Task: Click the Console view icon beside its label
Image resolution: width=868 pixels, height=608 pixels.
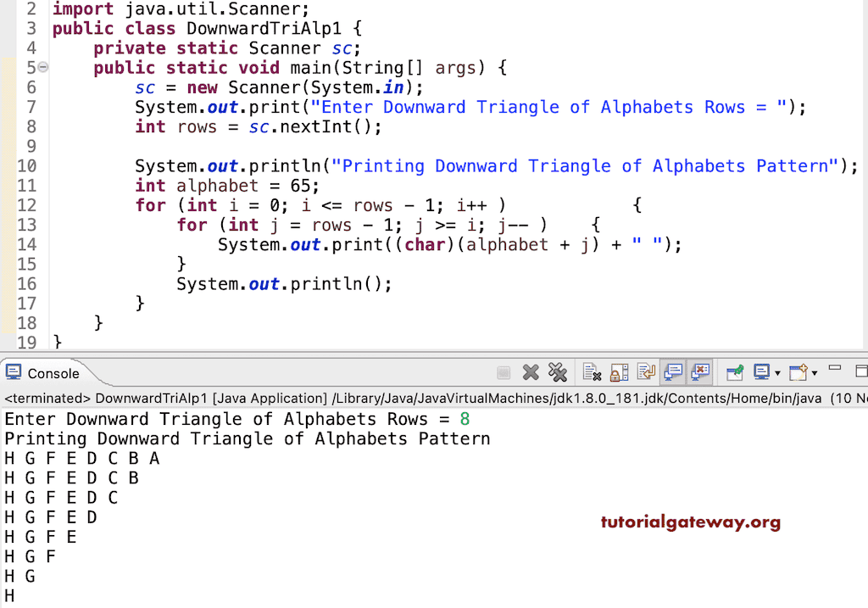Action: pyautogui.click(x=14, y=372)
